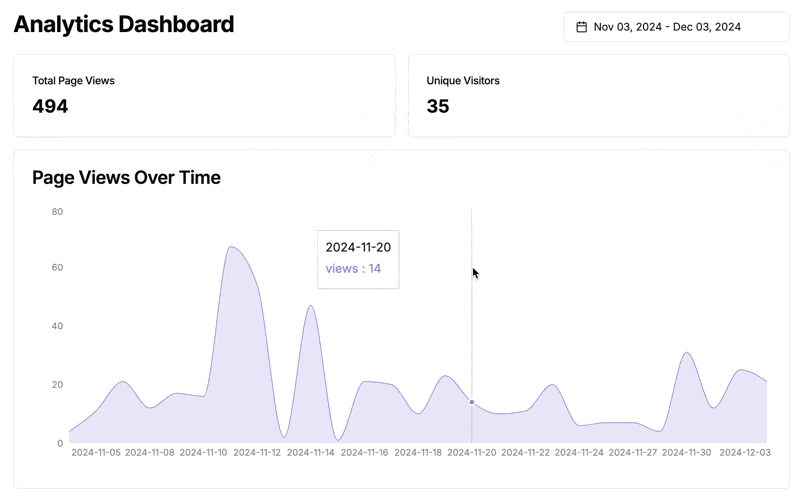Screen dimensions: 800x498
Task: Click the 2024-11-16 x-axis label
Action: tap(364, 453)
